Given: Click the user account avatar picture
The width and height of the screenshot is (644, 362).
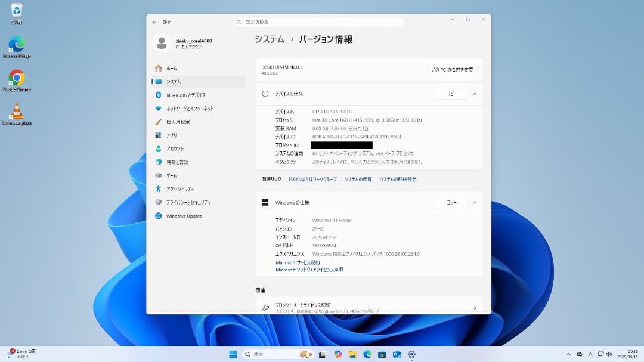Looking at the screenshot, I should [162, 43].
